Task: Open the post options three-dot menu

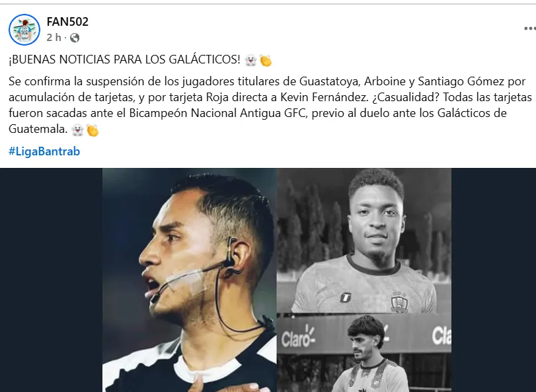Action: pos(530,28)
